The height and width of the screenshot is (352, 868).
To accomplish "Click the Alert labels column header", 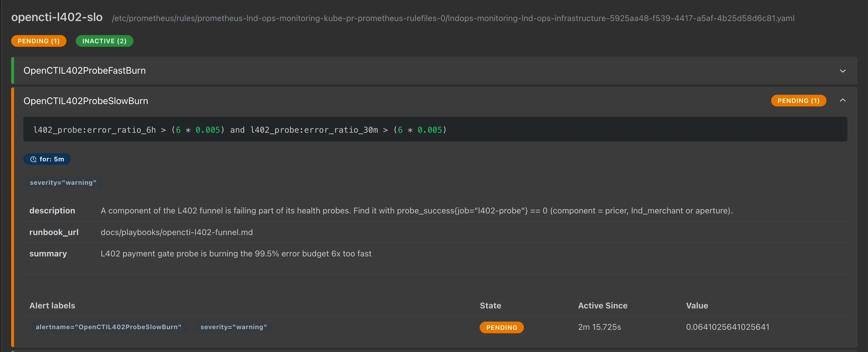I will pos(52,306).
